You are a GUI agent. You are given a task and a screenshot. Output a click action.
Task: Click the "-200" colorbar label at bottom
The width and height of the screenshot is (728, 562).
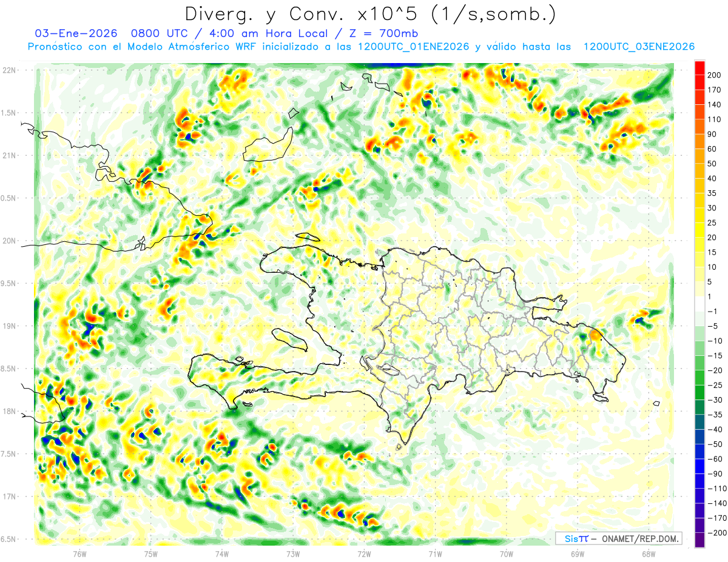pyautogui.click(x=716, y=532)
